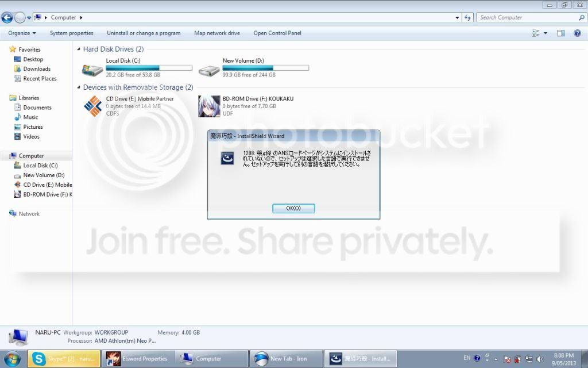Switch to Skype in the taskbar
588x368 pixels.
tap(63, 359)
